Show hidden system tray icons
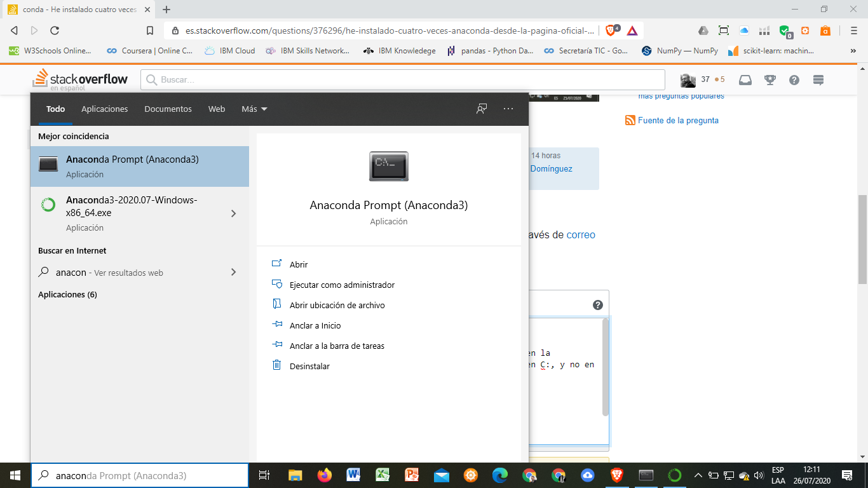Viewport: 868px width, 488px height. point(698,475)
